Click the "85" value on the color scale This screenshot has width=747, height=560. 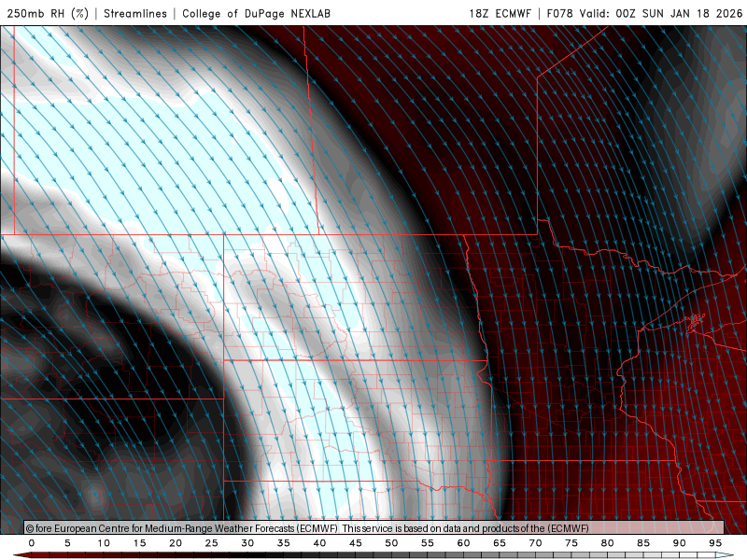(x=643, y=543)
